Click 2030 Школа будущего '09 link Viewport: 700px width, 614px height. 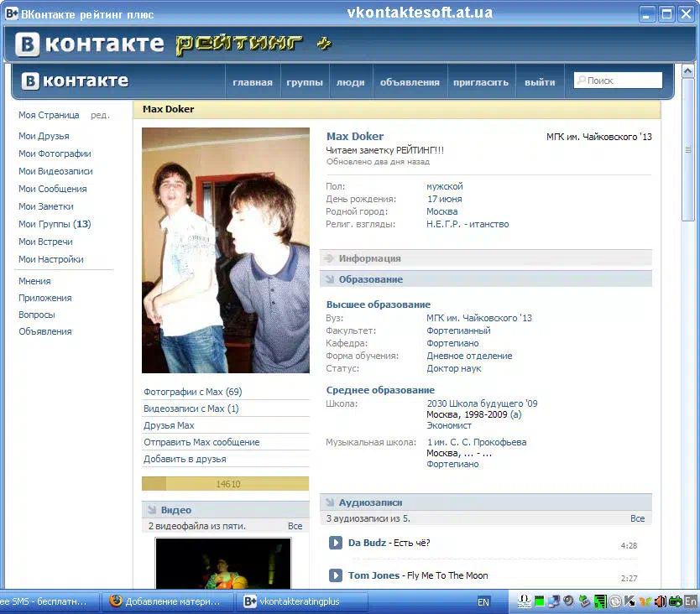coord(482,403)
